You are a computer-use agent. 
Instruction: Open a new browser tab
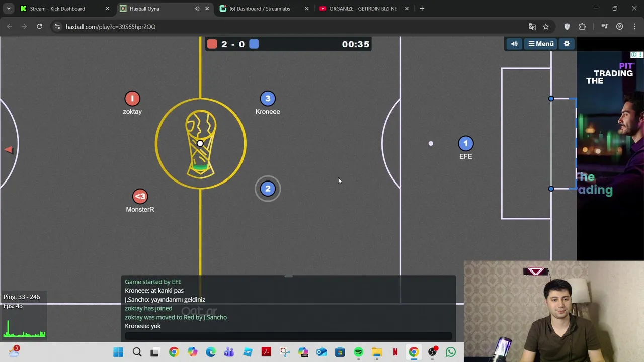coord(422,9)
